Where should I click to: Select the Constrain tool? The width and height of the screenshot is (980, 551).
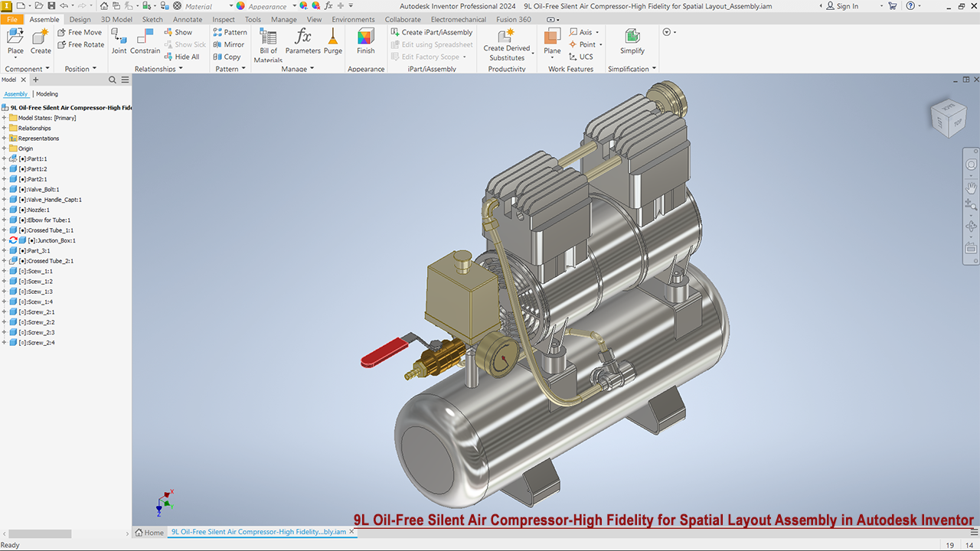tap(145, 41)
